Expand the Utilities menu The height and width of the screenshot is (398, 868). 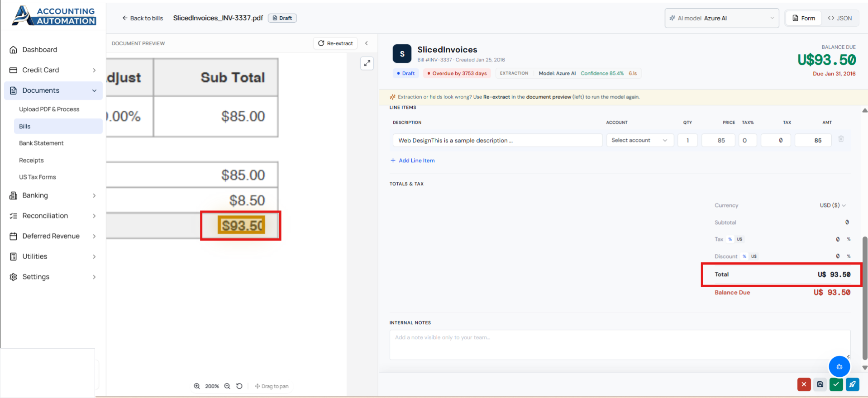pyautogui.click(x=53, y=256)
